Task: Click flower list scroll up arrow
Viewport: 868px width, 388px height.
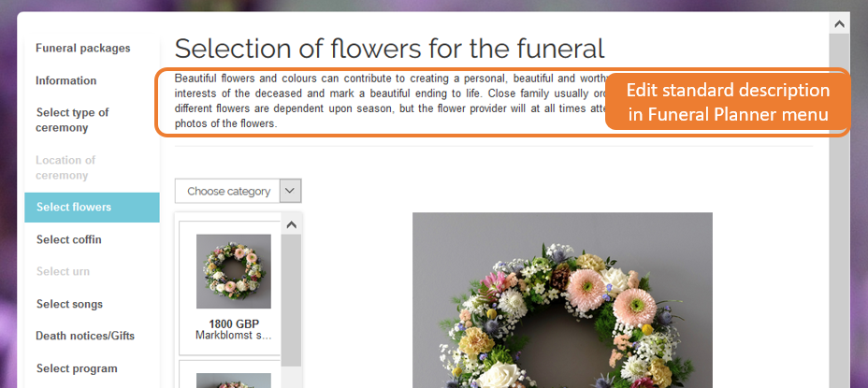Action: [x=291, y=224]
